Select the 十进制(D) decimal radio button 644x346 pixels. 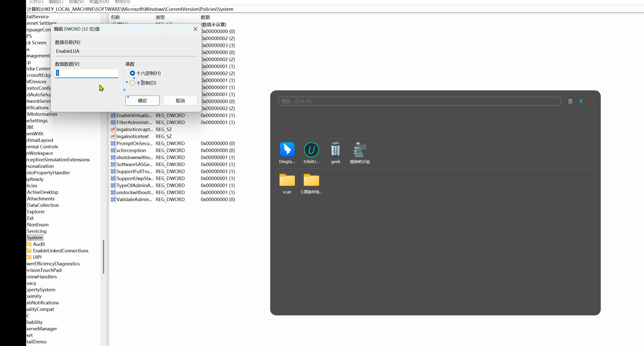click(132, 83)
